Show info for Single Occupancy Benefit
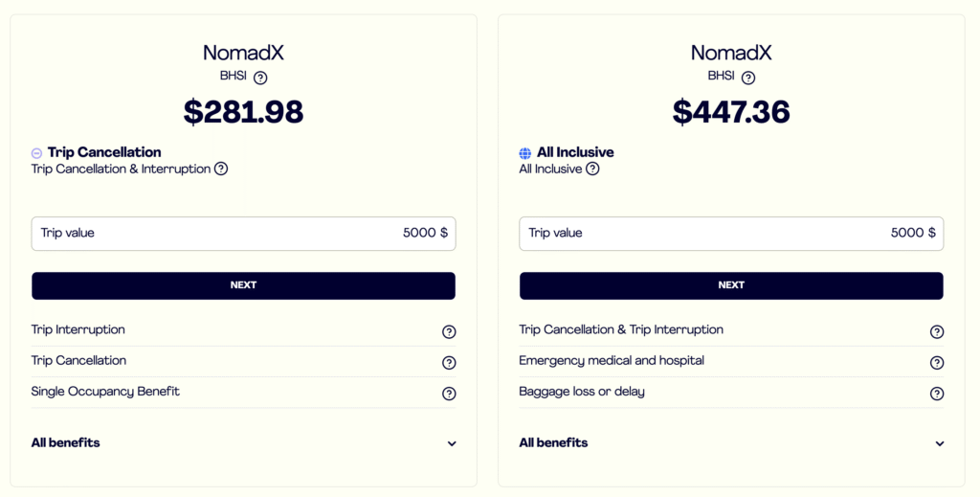The height and width of the screenshot is (497, 980). [x=449, y=393]
